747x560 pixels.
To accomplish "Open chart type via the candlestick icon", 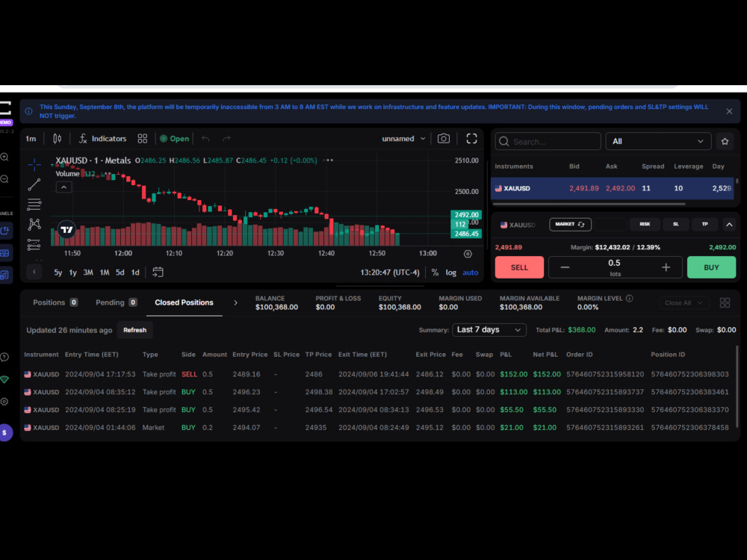I will [x=56, y=138].
